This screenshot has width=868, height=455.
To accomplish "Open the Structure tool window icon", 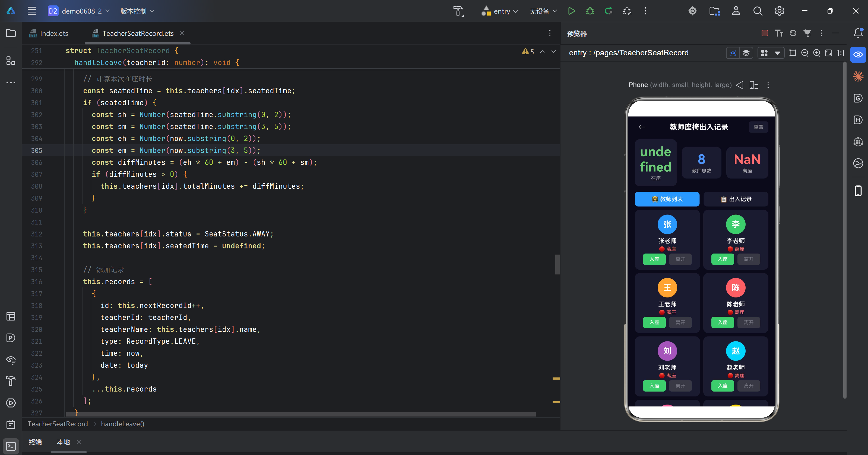I will pos(11,61).
